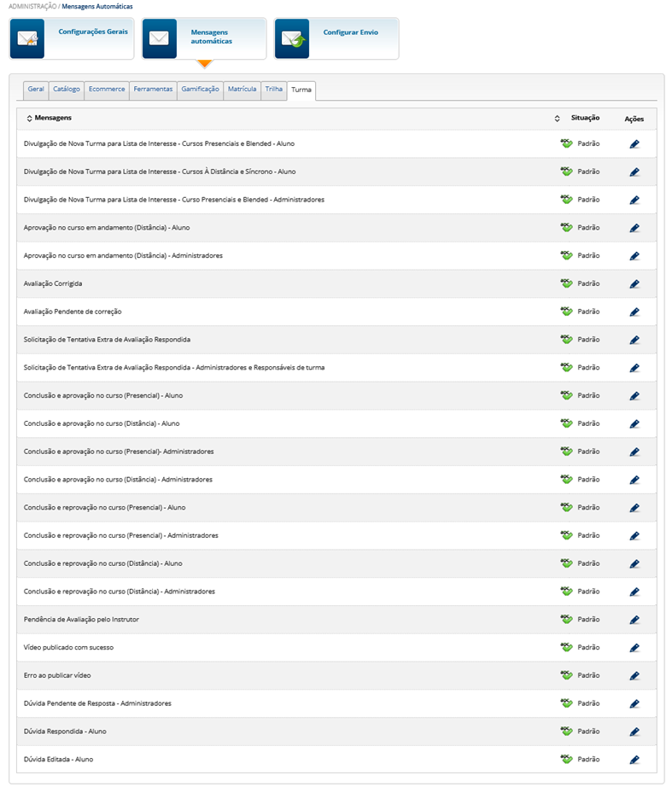Open the Configurar Envio section

350,32
